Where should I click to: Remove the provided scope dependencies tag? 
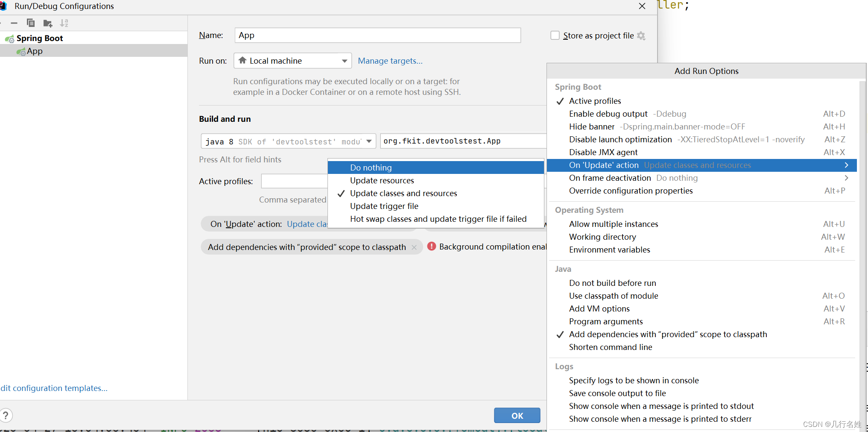414,247
